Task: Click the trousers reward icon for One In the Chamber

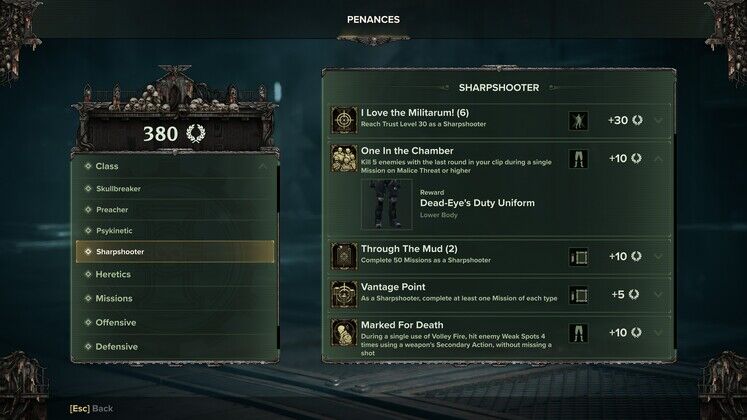Action: click(x=578, y=159)
